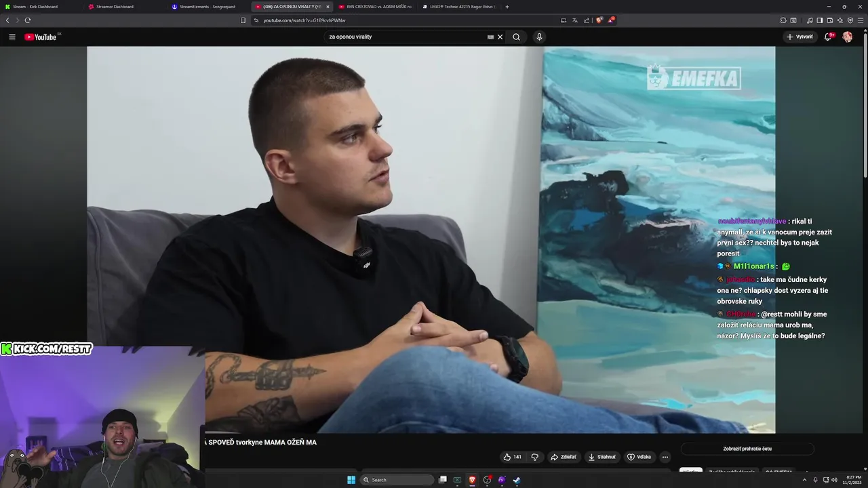Viewport: 868px width, 488px height.
Task: Show hidden system tray icons chevron
Action: [805, 480]
